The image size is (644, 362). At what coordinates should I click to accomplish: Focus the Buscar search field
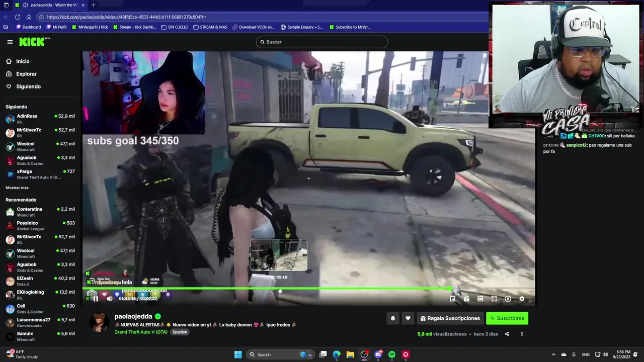(x=322, y=42)
